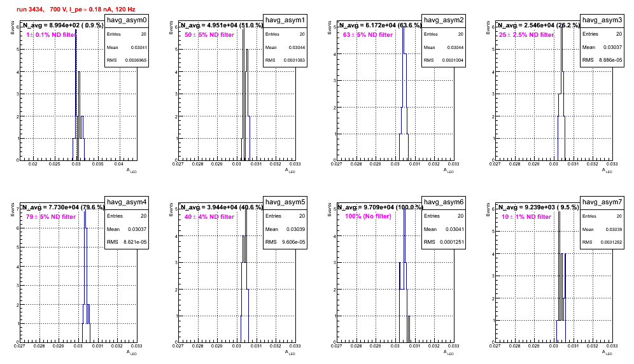The image size is (634, 364).
Task: Select the 1± 0.1% ND filter annotation
Action: [51, 35]
